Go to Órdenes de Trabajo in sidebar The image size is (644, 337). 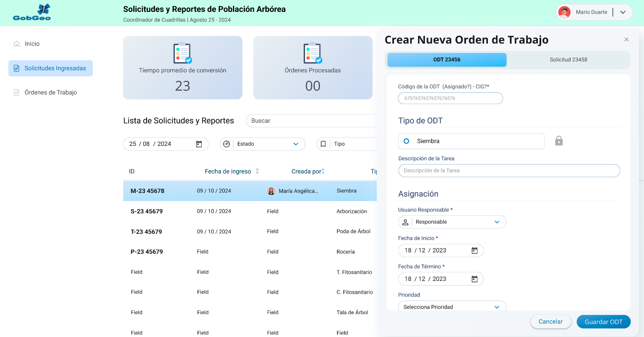pyautogui.click(x=50, y=93)
